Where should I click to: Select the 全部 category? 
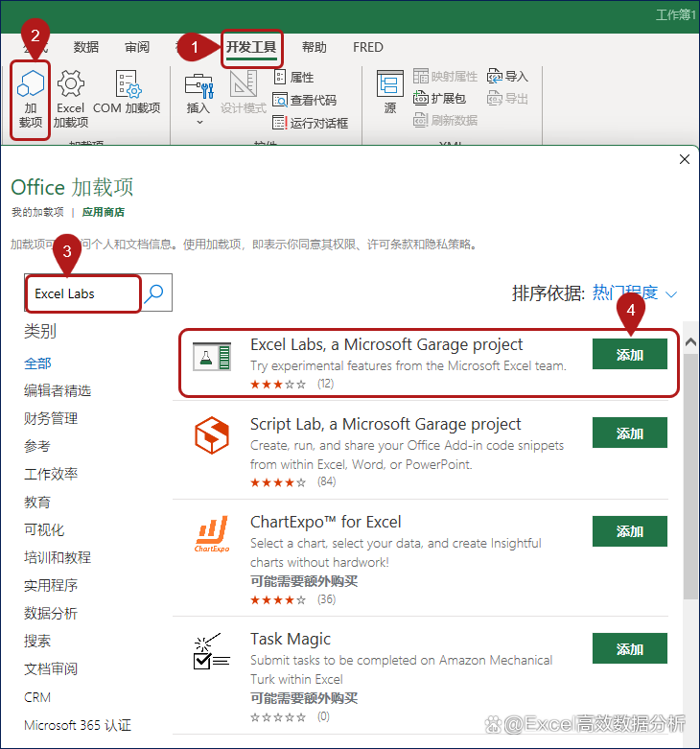tap(37, 363)
